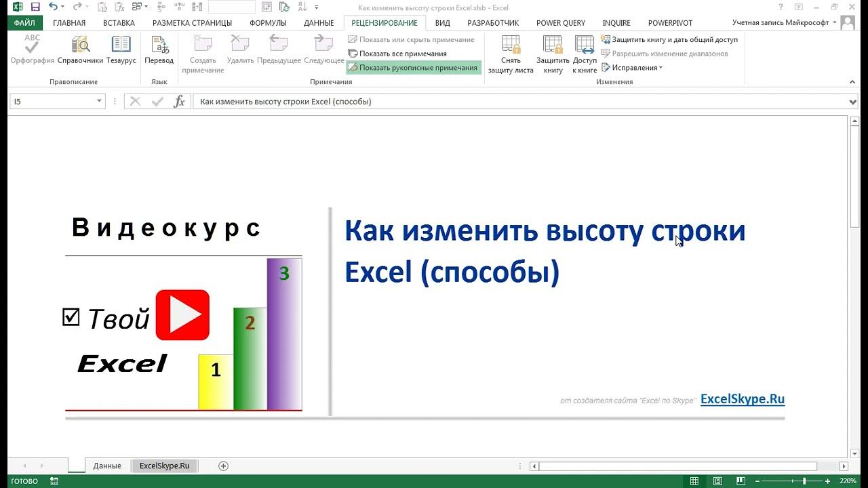The image size is (868, 488).
Task: Click the ExcelSkype.Ru hyperlink
Action: pyautogui.click(x=743, y=399)
